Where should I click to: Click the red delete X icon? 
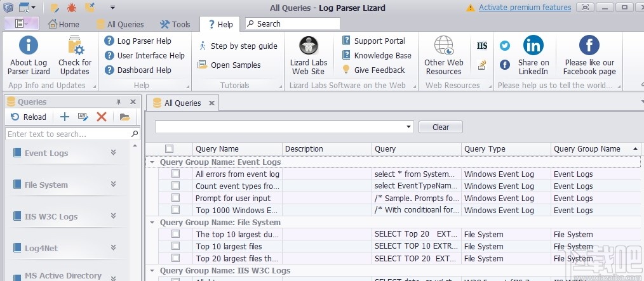click(x=102, y=117)
